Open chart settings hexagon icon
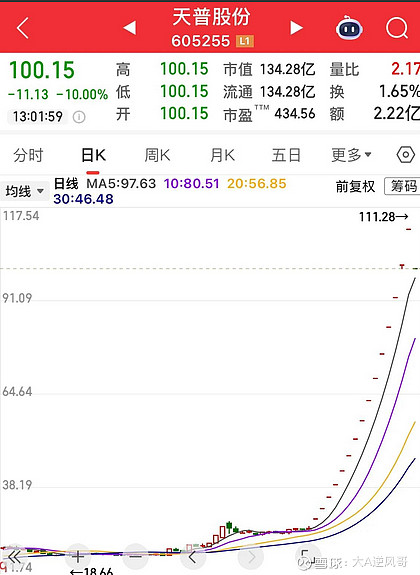 (406, 155)
